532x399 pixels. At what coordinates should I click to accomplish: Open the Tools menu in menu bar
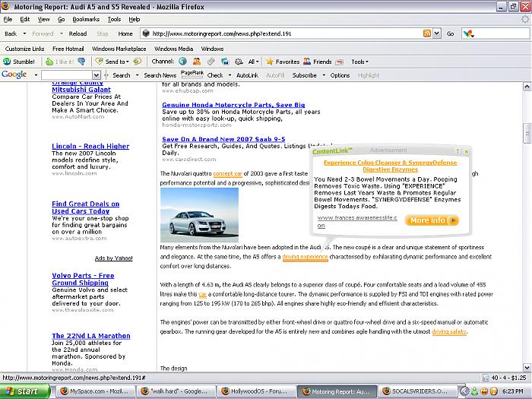pos(114,19)
